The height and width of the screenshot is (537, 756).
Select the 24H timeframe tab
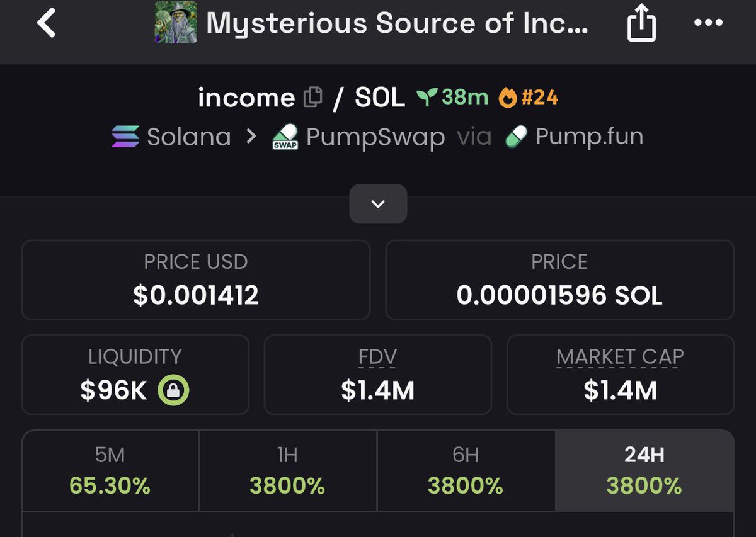tap(644, 470)
